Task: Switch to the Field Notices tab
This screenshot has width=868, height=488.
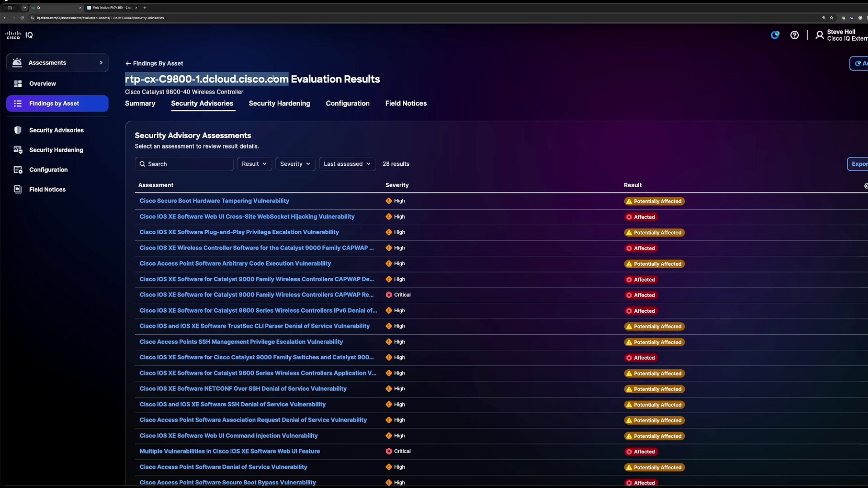Action: pos(406,103)
